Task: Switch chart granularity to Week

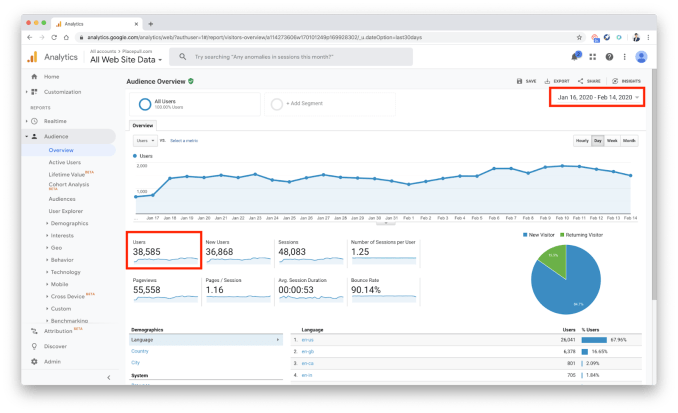Action: pos(612,141)
